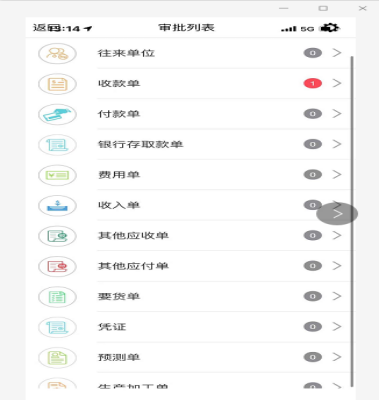Click the 收入单 blue inbox icon
Screen dimensions: 379x400
[x=57, y=205]
